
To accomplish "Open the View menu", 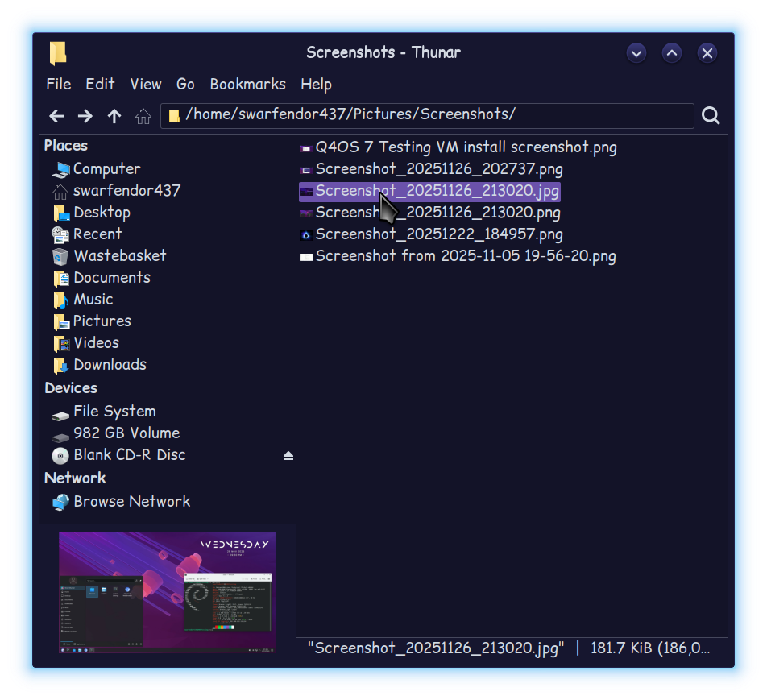I will click(x=146, y=85).
